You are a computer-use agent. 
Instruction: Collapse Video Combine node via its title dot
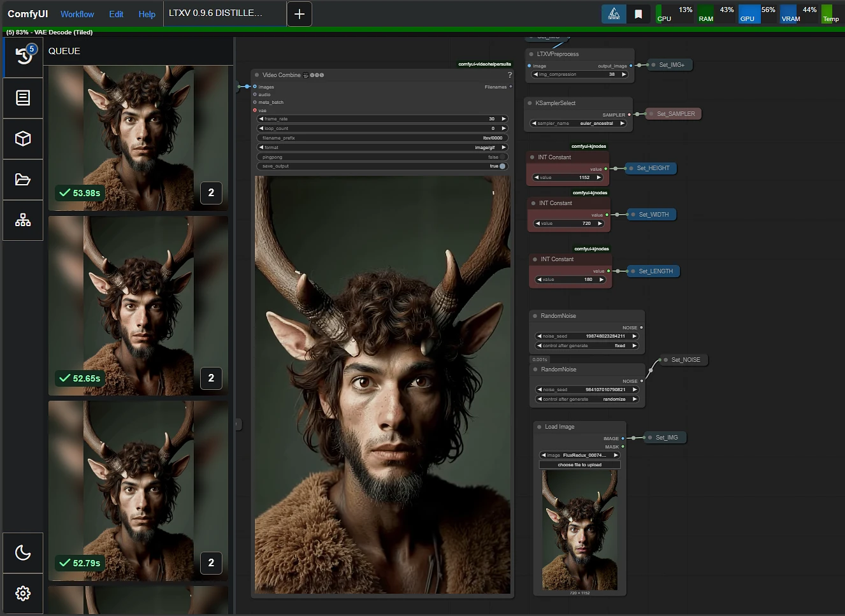[256, 75]
